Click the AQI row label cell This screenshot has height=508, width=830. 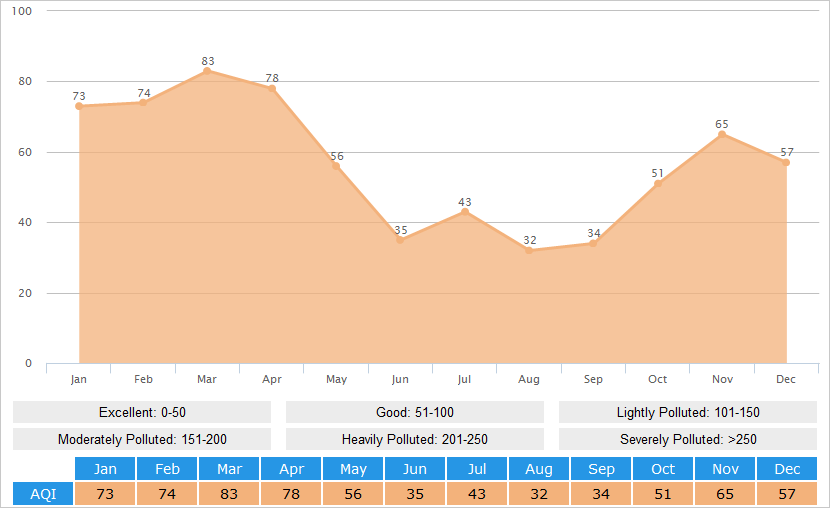point(43,494)
